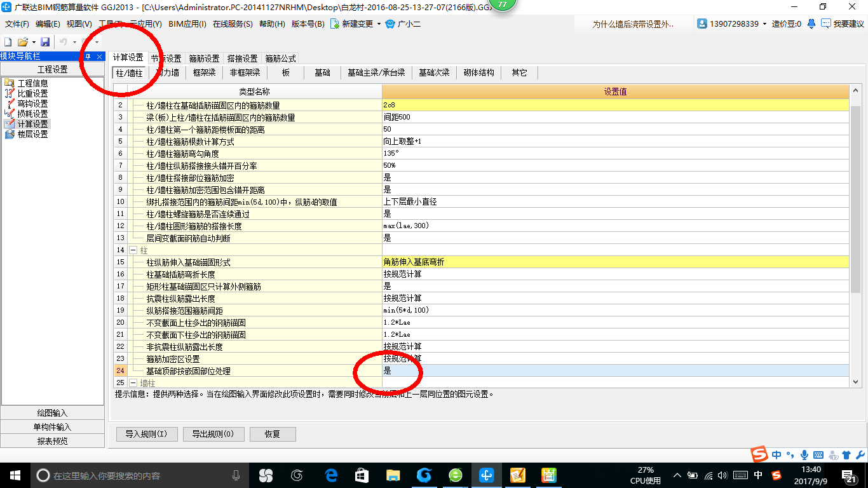Click the 导入规则(I) button
868x488 pixels.
pos(146,435)
